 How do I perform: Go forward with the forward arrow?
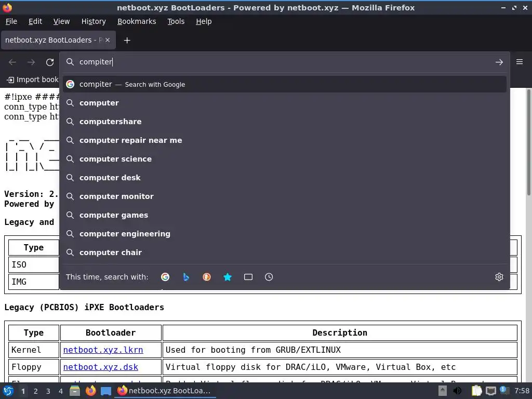(31, 62)
